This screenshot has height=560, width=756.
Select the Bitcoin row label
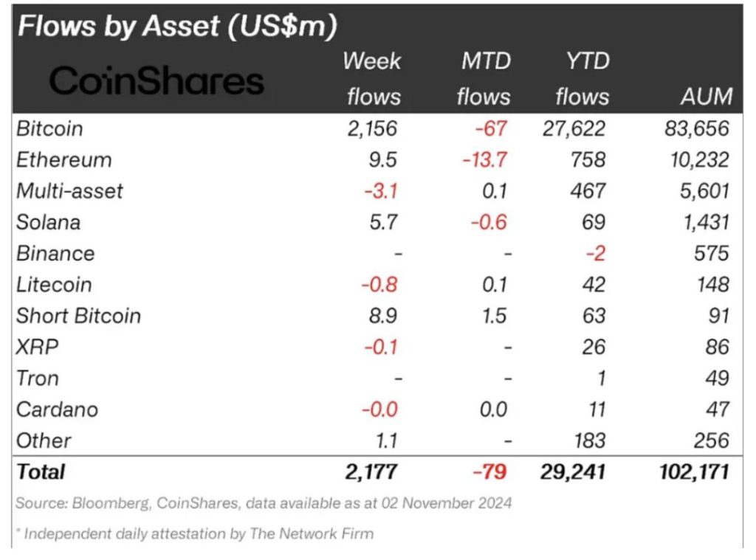[49, 128]
